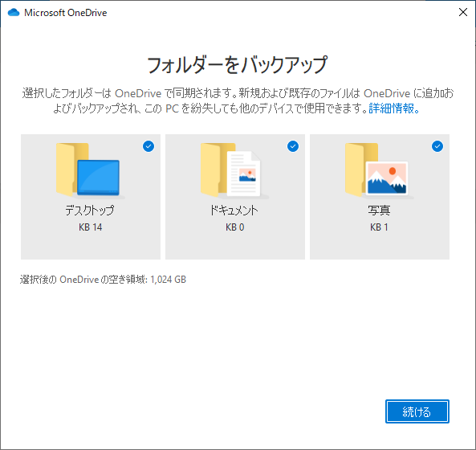Click the KB 0 size under ドキュメント

pyautogui.click(x=234, y=227)
